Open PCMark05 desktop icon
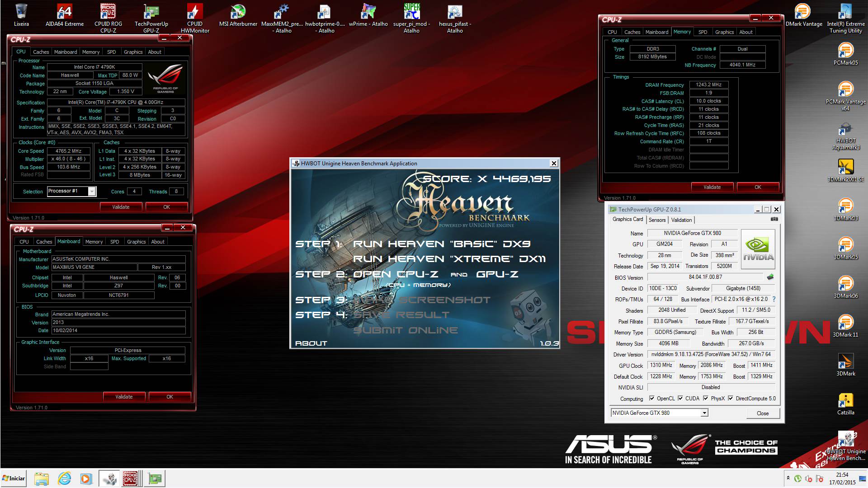 pyautogui.click(x=846, y=54)
